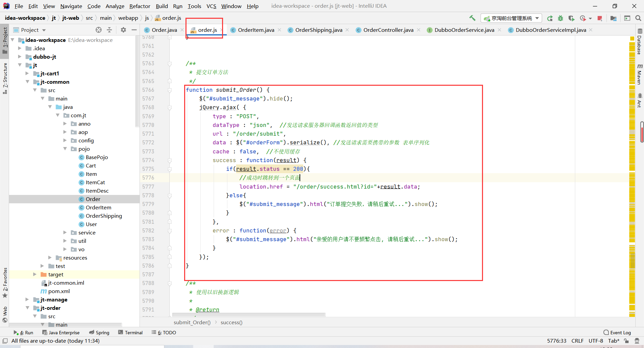
Task: Collapse the pojo package
Action: coord(65,149)
